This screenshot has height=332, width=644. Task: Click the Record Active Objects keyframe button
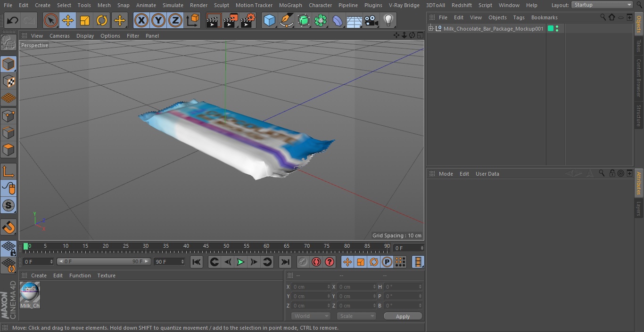303,262
